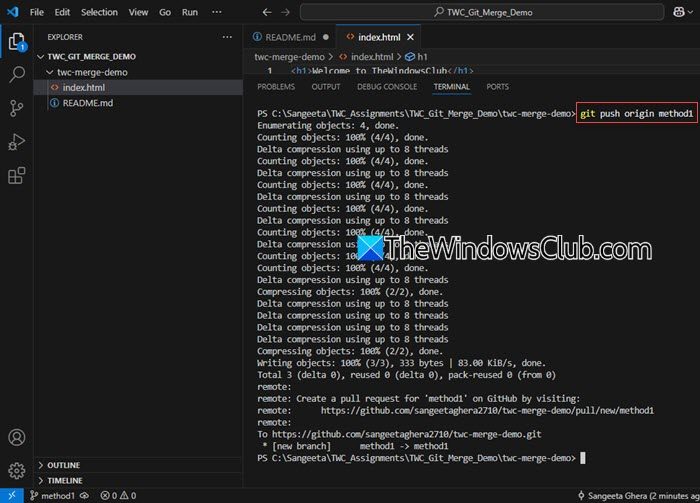This screenshot has height=503, width=700.
Task: Click the Explorer files icon
Action: 17,42
